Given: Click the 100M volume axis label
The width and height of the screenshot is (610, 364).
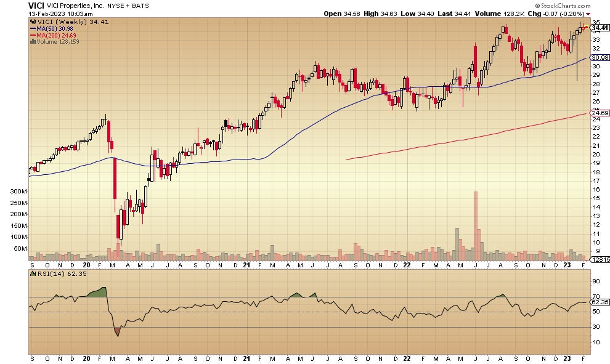Looking at the screenshot, I should 18,237.
